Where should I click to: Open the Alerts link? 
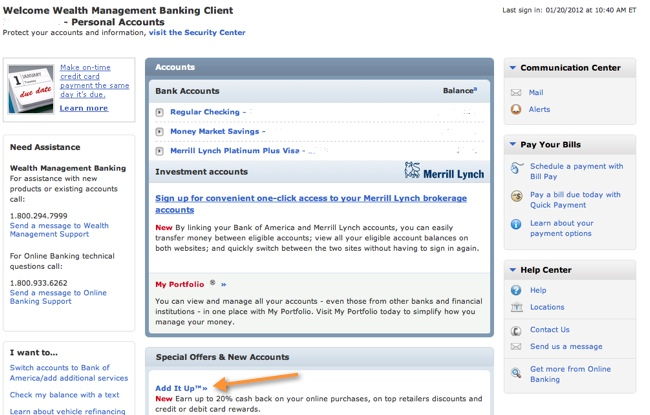pyautogui.click(x=539, y=109)
